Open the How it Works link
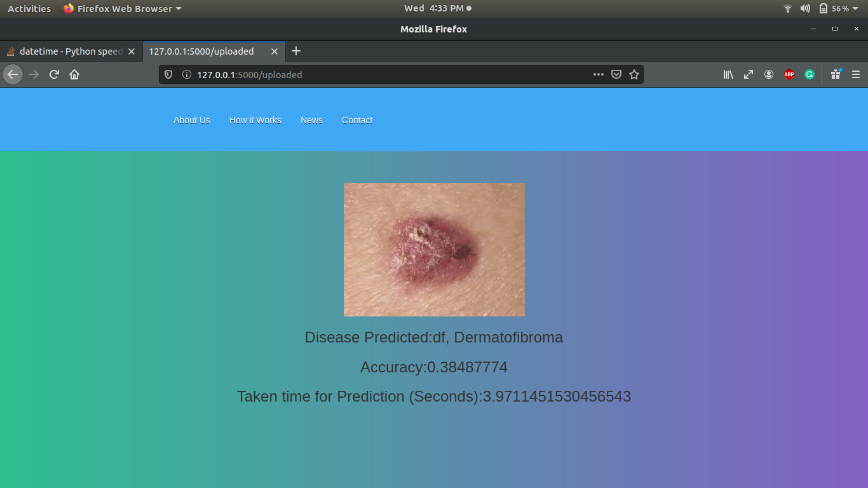 tap(255, 120)
